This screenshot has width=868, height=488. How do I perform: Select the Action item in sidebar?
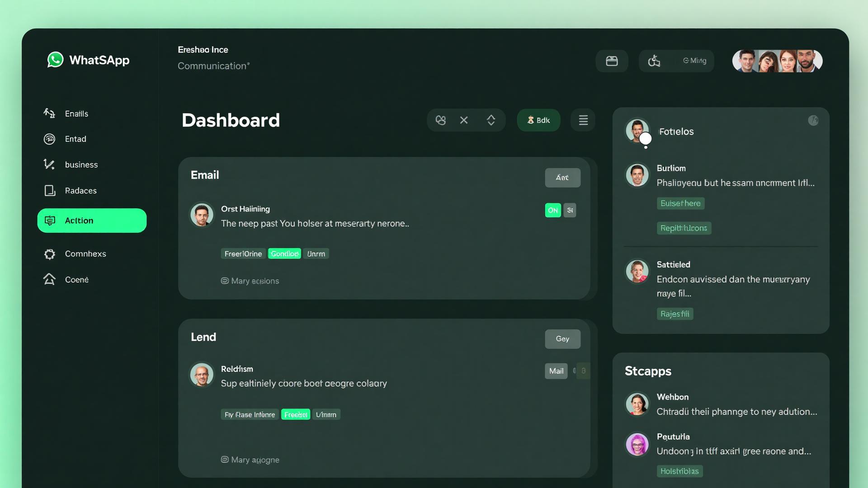click(92, 221)
